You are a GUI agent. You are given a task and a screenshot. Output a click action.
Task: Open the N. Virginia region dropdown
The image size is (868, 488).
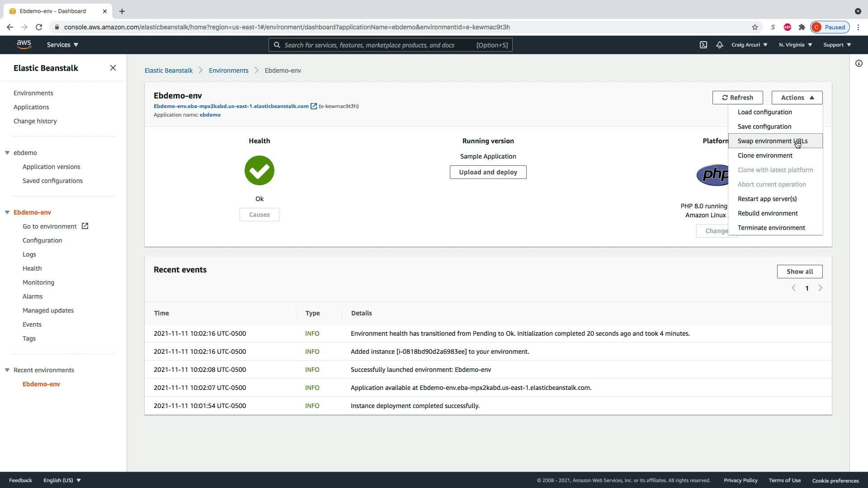[x=795, y=45]
